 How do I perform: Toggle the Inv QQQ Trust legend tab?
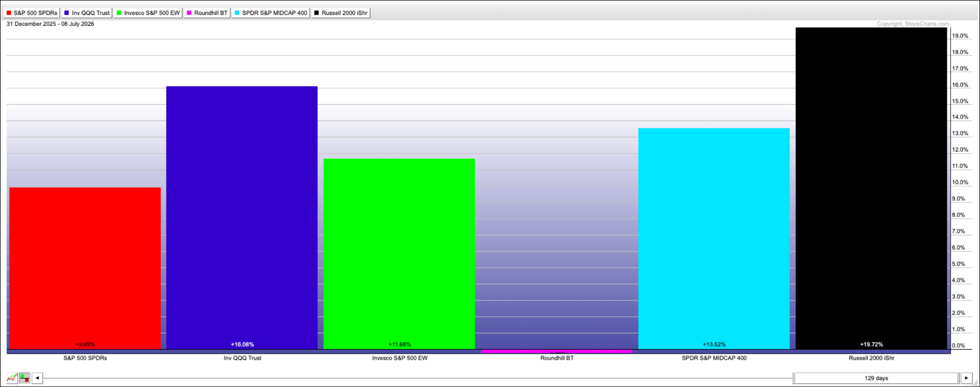click(x=87, y=13)
